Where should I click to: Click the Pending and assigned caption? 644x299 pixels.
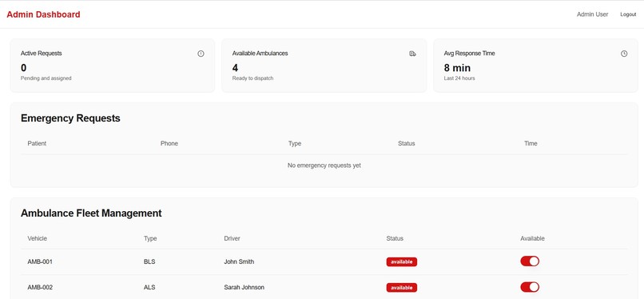(x=46, y=78)
